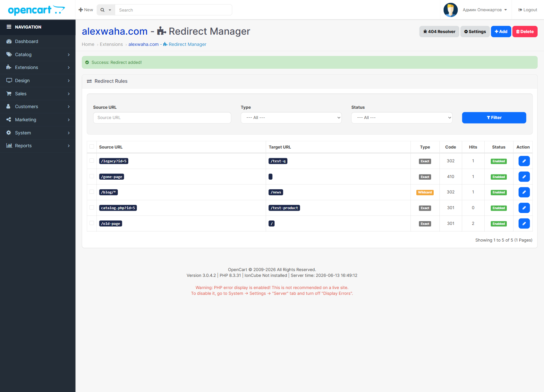The width and height of the screenshot is (544, 392).
Task: Click the /test-product target URL
Action: (284, 208)
